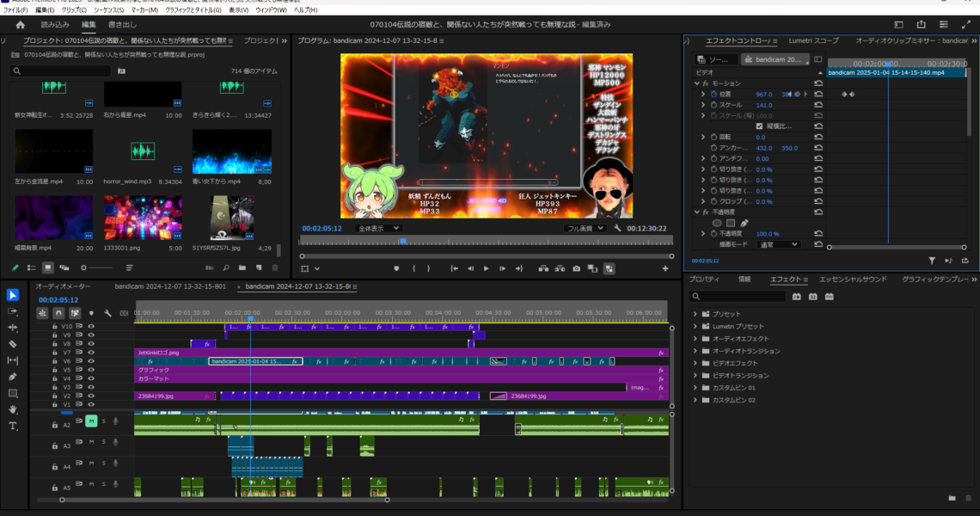980x516 pixels.
Task: Toggle visibility eye on track V6
Action: (x=91, y=361)
